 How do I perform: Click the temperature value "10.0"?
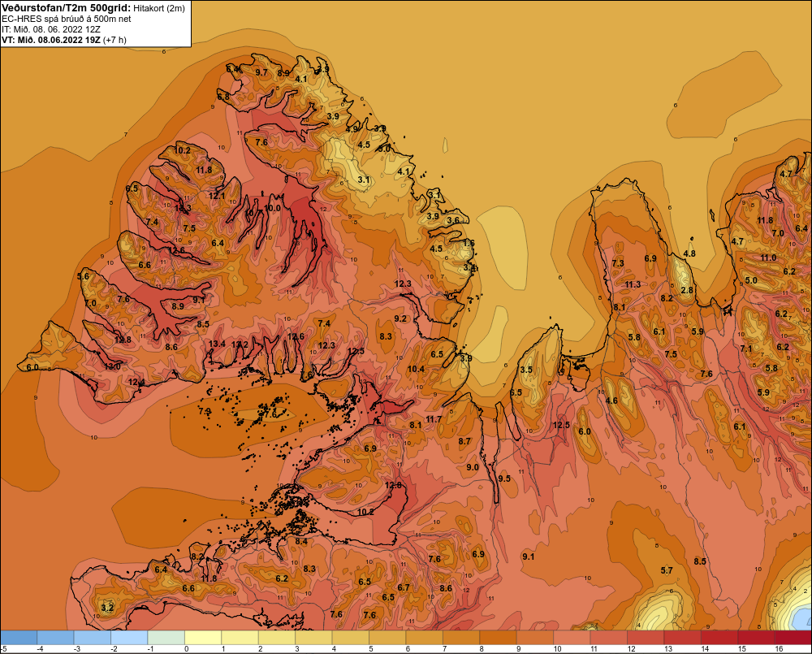click(272, 208)
